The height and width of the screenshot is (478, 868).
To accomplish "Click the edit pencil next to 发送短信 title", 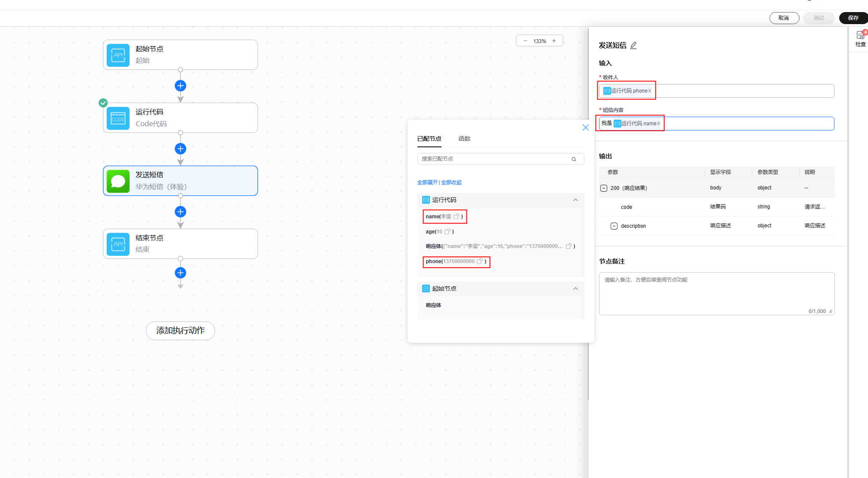I will (633, 45).
